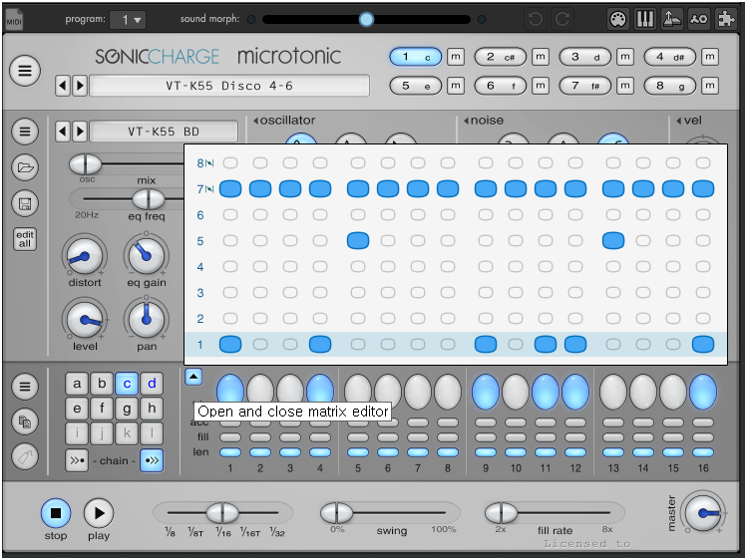Select drum channel 3 d
This screenshot has width=747, height=560.
pyautogui.click(x=585, y=57)
